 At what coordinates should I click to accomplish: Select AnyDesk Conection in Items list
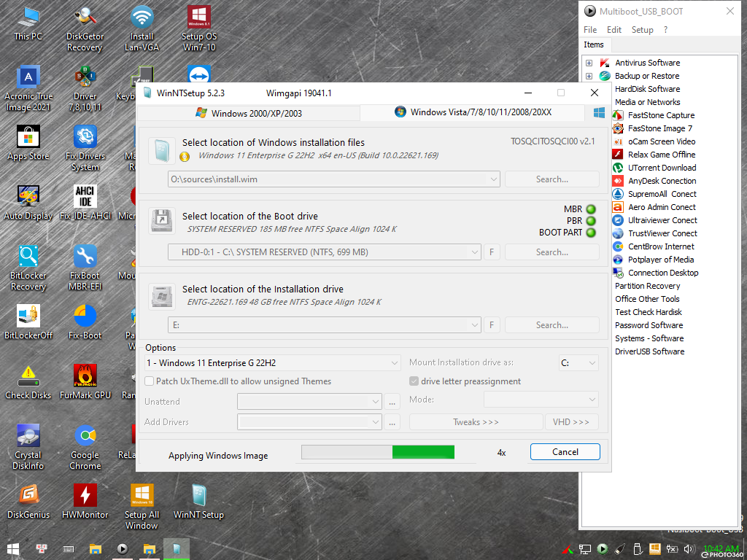tap(662, 181)
